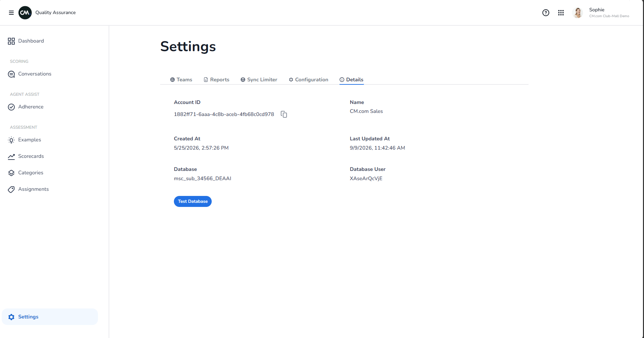The width and height of the screenshot is (644, 338).
Task: Click the Configuration gear icon
Action: coord(291,80)
